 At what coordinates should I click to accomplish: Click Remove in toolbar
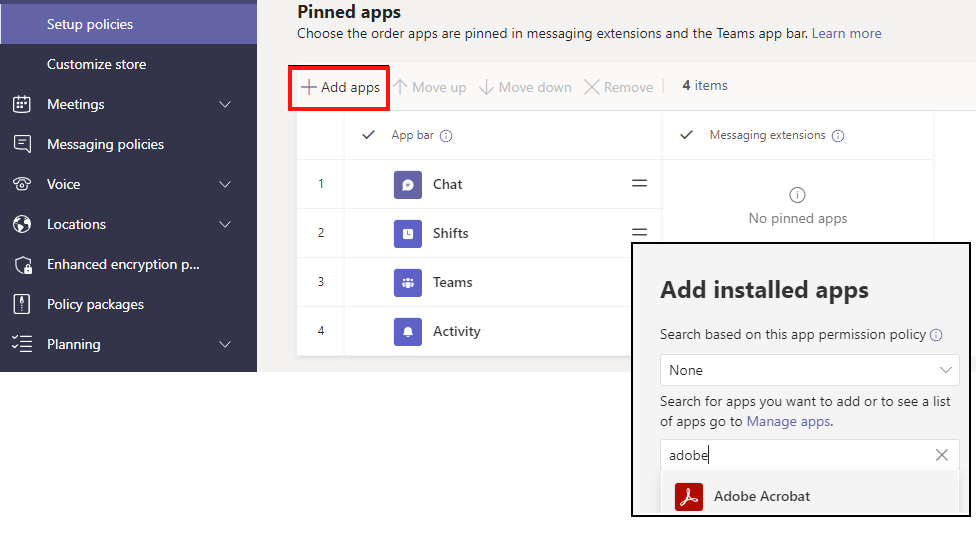pyautogui.click(x=619, y=87)
